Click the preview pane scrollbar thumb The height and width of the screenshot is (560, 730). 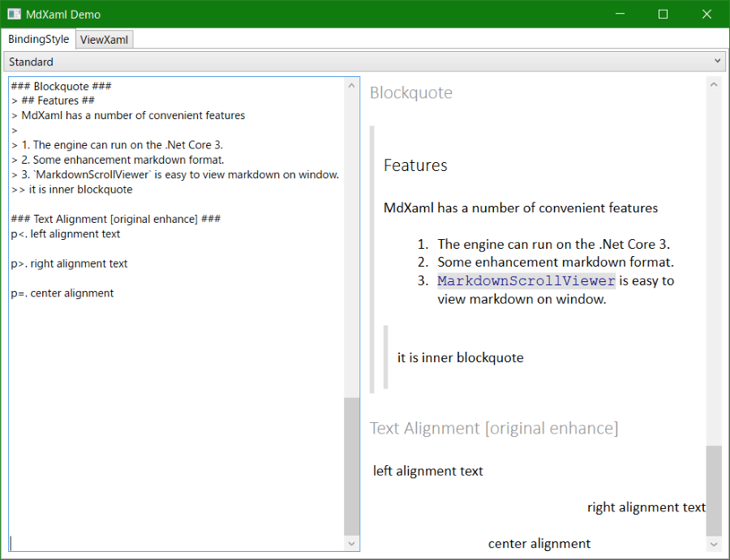[x=714, y=490]
